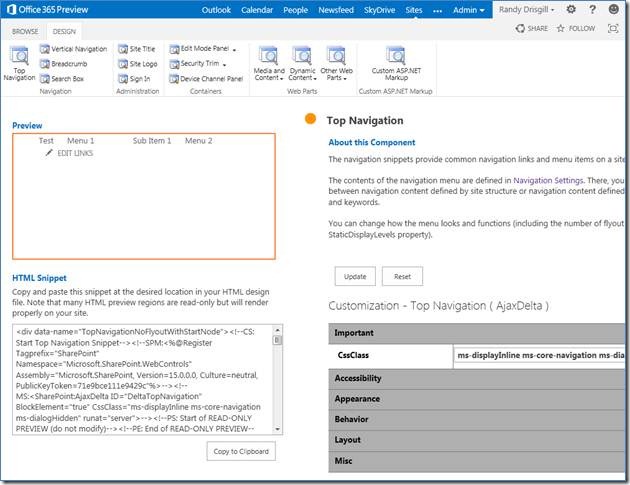Open People in top bar
The image size is (630, 485).
click(x=295, y=10)
